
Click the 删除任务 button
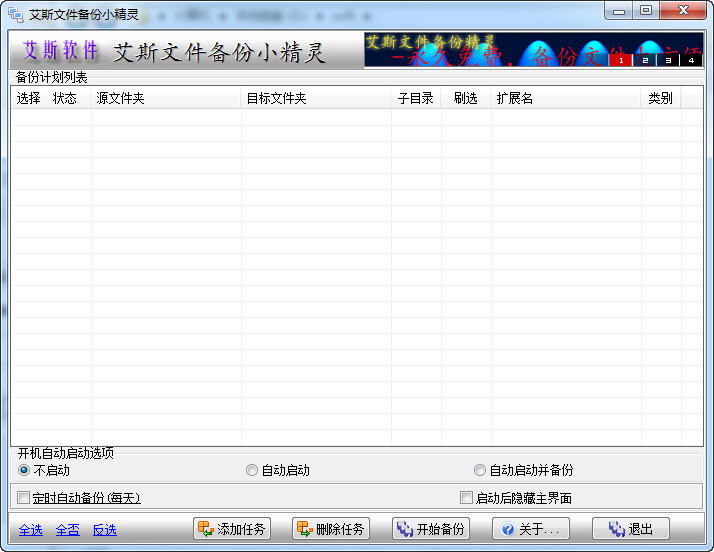pos(331,529)
